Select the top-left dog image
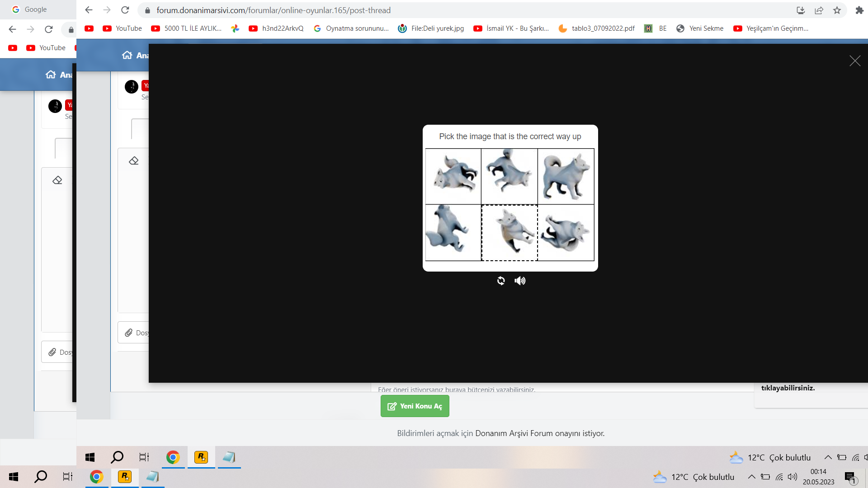868x488 pixels. click(x=453, y=176)
